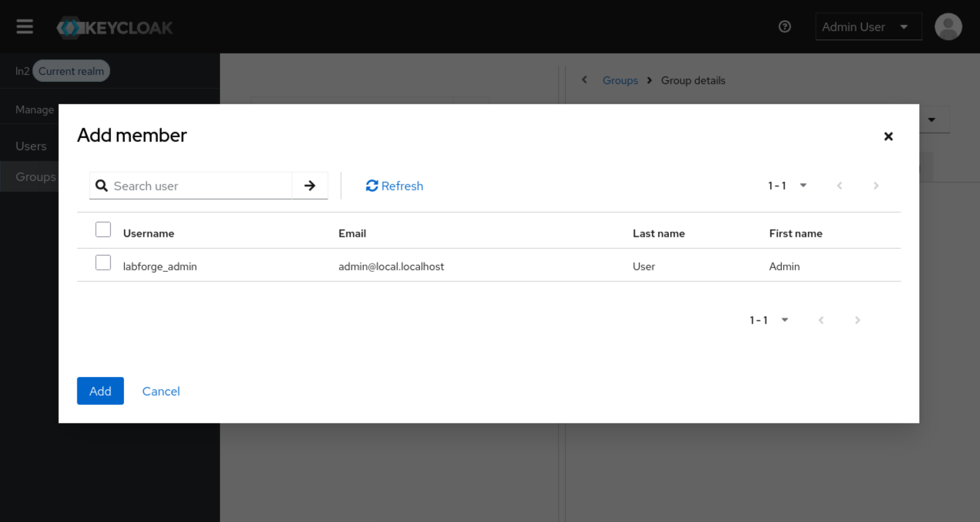Click the user avatar icon
980x522 pixels.
[948, 27]
